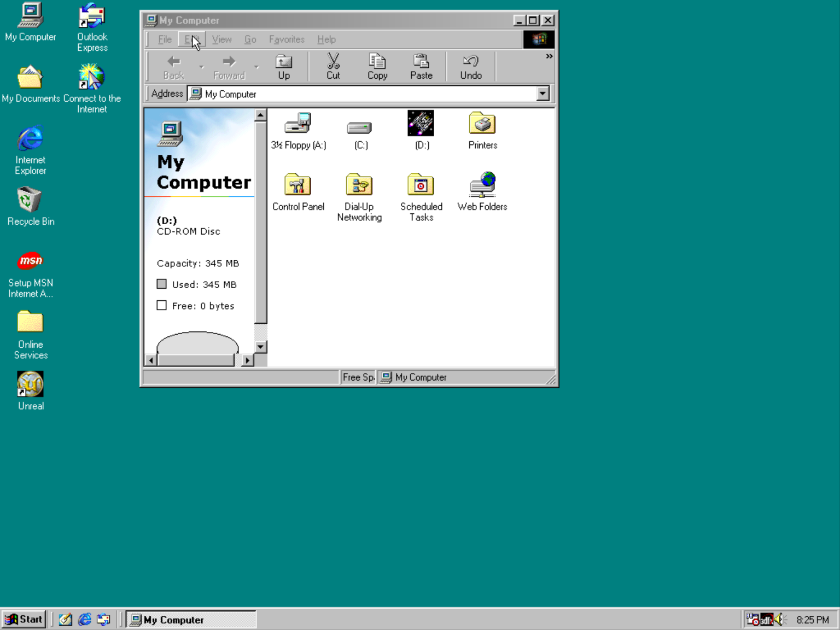This screenshot has width=840, height=630.
Task: Click the Back toolbar button
Action: click(174, 67)
